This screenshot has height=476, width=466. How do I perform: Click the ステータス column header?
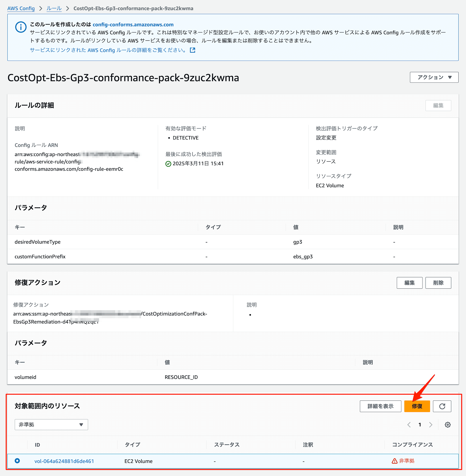click(227, 445)
